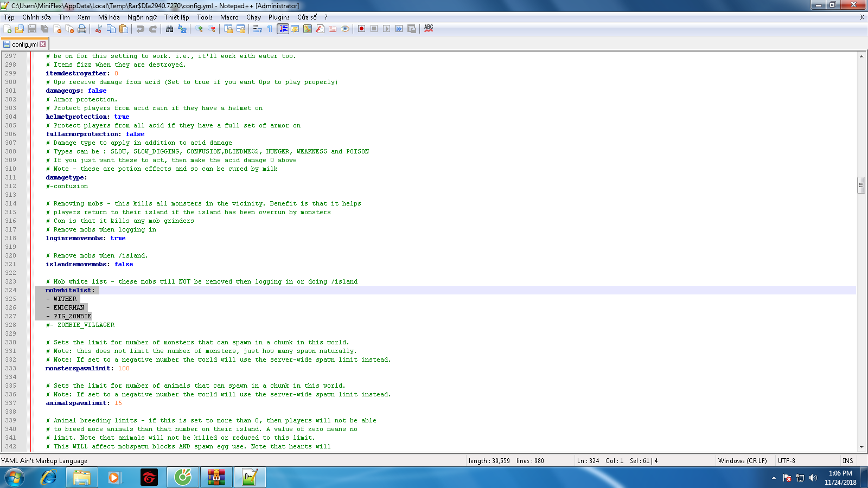Click the volume speaker tray icon
This screenshot has height=488, width=868.
click(813, 478)
